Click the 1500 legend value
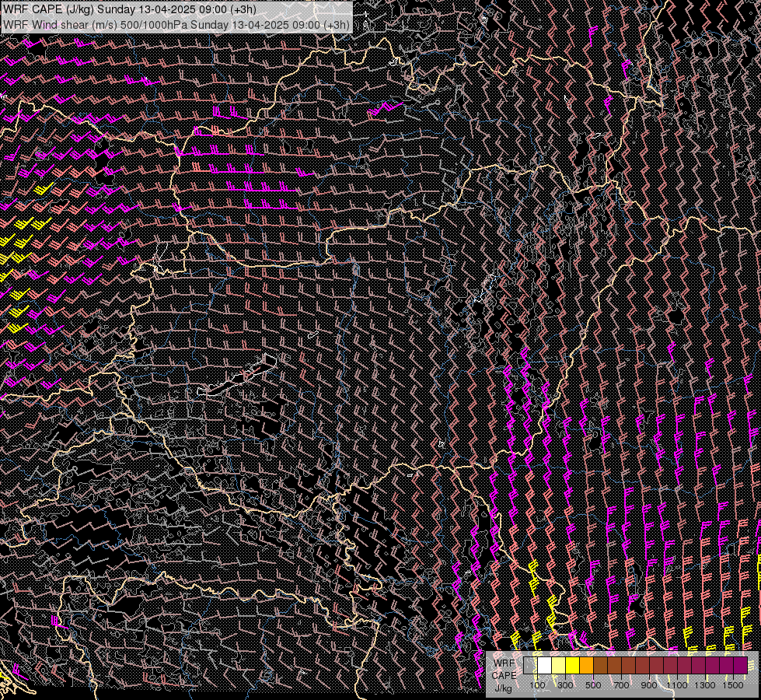Image resolution: width=761 pixels, height=700 pixels. [733, 685]
